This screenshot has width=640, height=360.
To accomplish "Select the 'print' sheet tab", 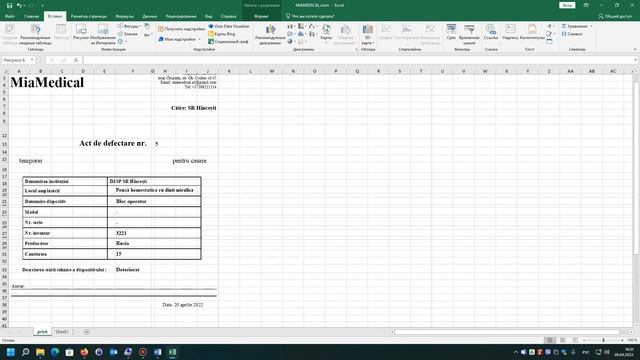I will click(x=42, y=332).
